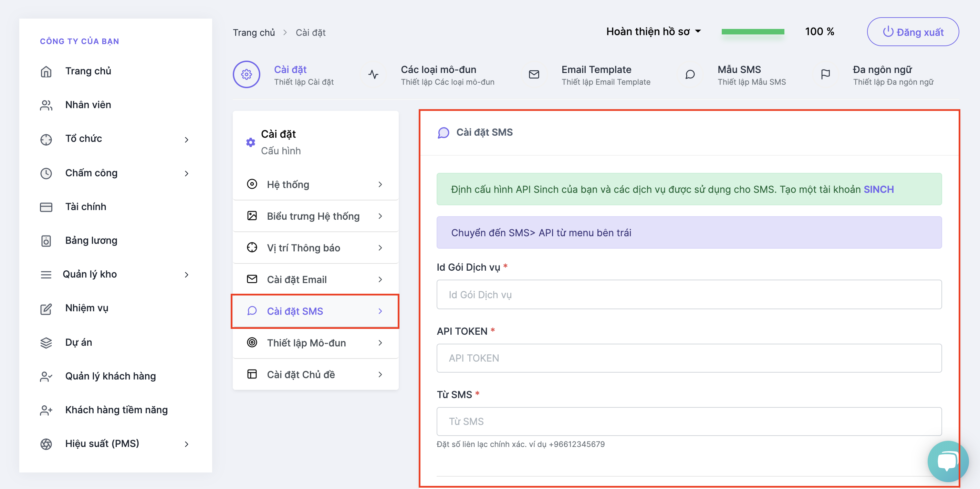The image size is (980, 489).
Task: Open the chat support bubble
Action: [948, 461]
